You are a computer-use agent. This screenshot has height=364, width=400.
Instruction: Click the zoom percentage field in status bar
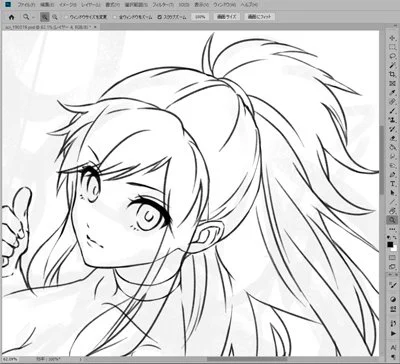(x=10, y=360)
